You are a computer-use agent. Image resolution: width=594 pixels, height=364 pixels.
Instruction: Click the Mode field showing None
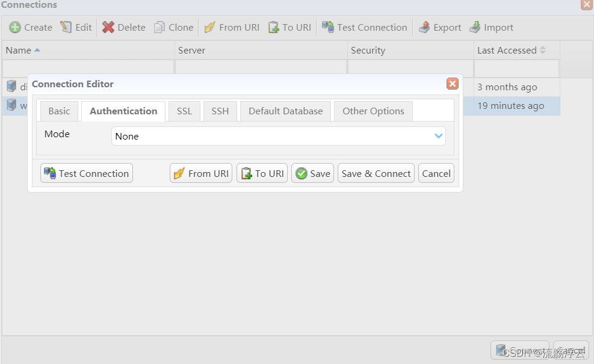[279, 136]
